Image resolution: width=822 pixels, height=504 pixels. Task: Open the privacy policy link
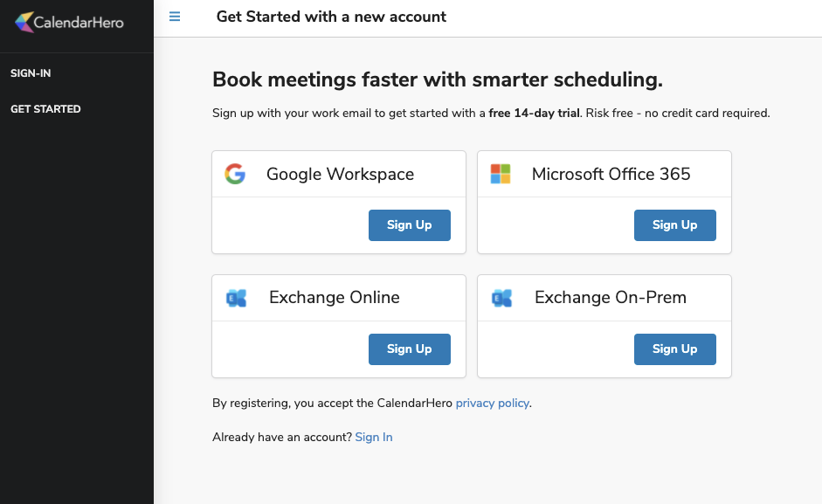pos(492,404)
